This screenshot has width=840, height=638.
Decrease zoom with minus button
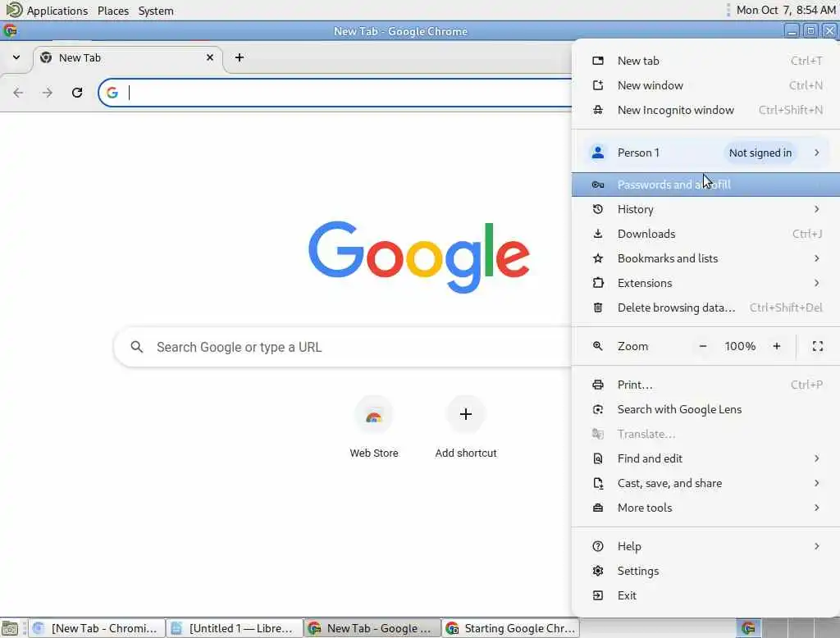pyautogui.click(x=703, y=346)
